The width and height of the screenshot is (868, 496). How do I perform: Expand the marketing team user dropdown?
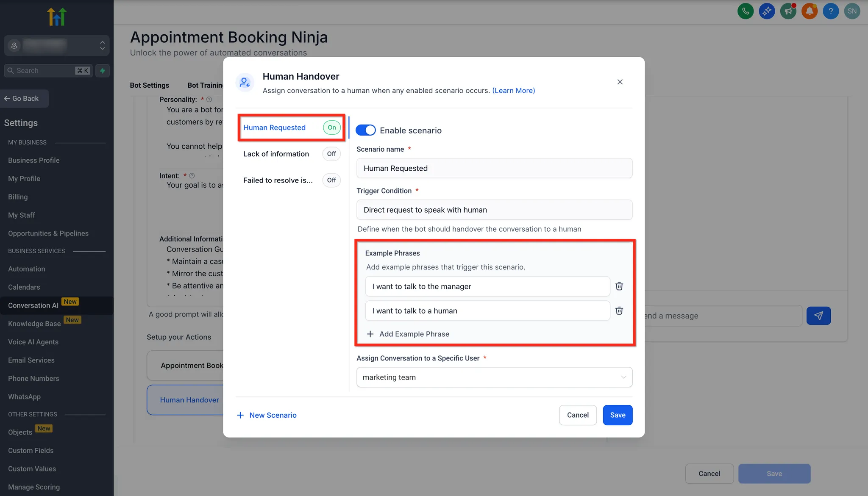tap(494, 377)
